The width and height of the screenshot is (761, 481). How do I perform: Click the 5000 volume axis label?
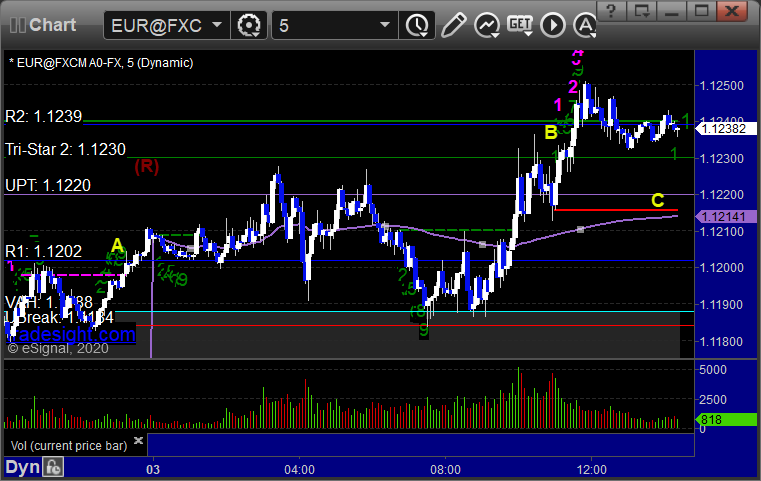point(713,370)
